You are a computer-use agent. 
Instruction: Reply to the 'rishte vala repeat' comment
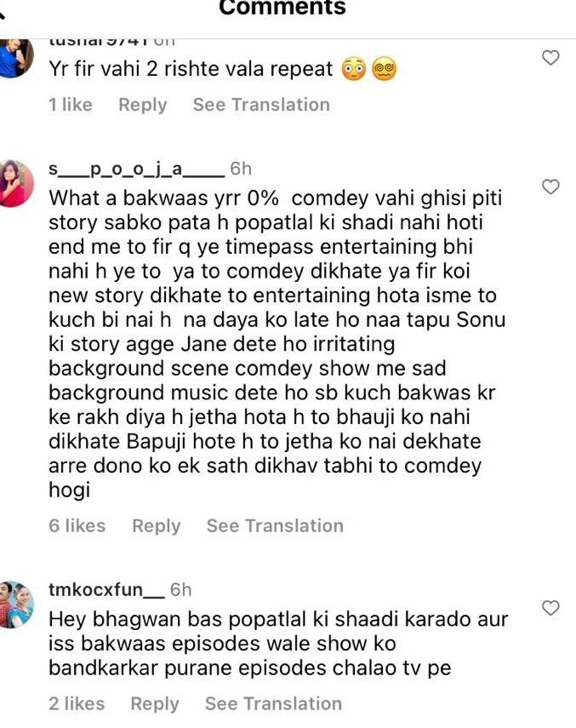143,105
